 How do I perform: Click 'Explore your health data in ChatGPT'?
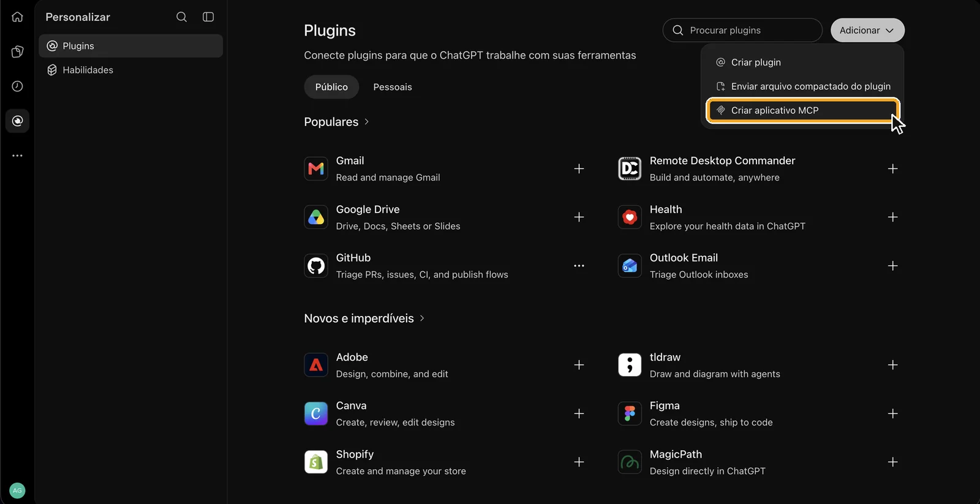click(727, 226)
